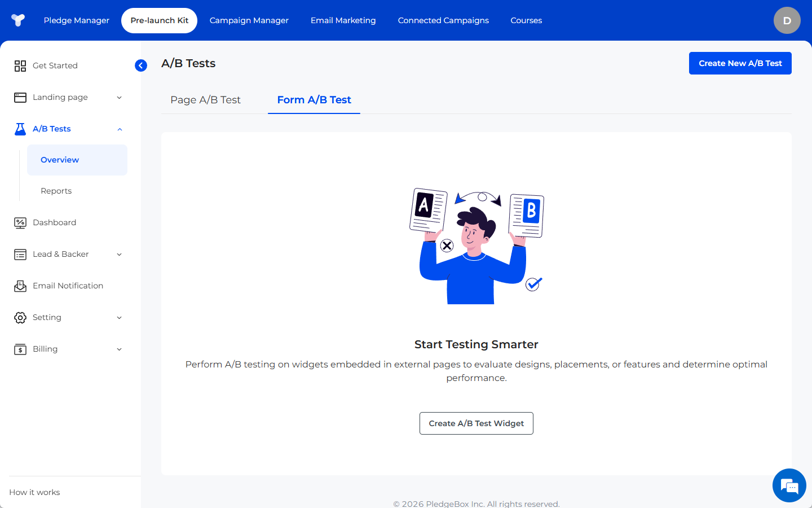Expand the Setting menu chevron

pos(119,318)
